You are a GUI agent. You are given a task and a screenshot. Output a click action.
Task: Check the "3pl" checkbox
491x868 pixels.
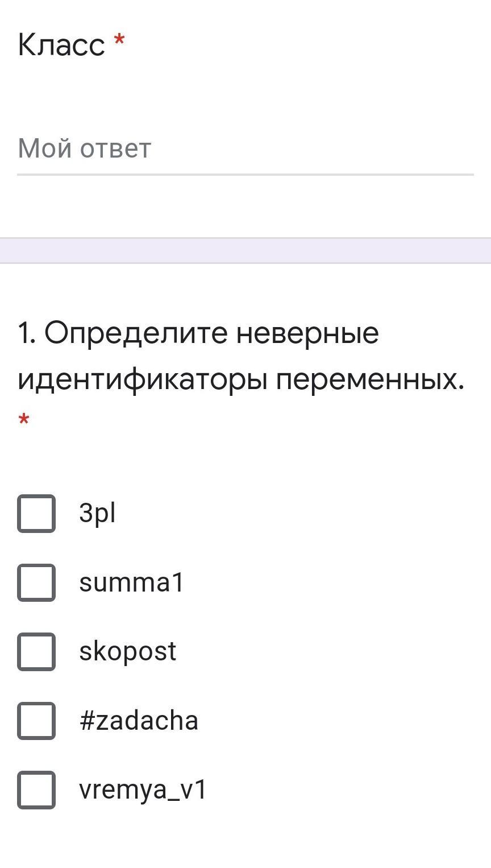(x=36, y=514)
